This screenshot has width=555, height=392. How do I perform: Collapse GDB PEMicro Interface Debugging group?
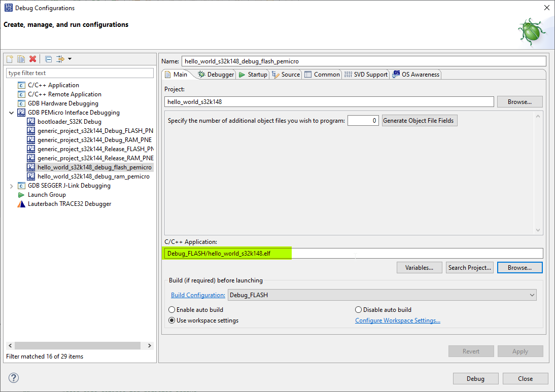[11, 112]
